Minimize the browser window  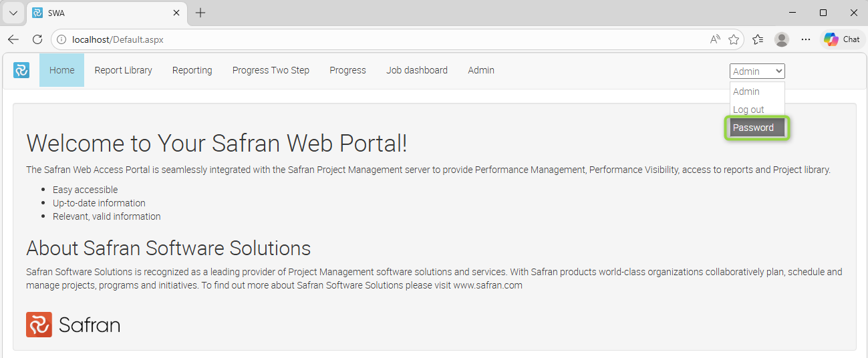pyautogui.click(x=792, y=13)
